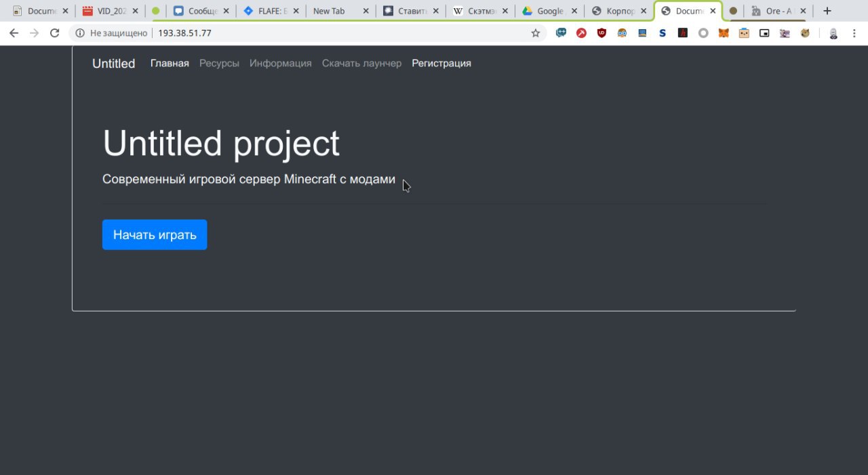Image resolution: width=868 pixels, height=475 pixels.
Task: Click the Начать играть button
Action: coord(155,234)
